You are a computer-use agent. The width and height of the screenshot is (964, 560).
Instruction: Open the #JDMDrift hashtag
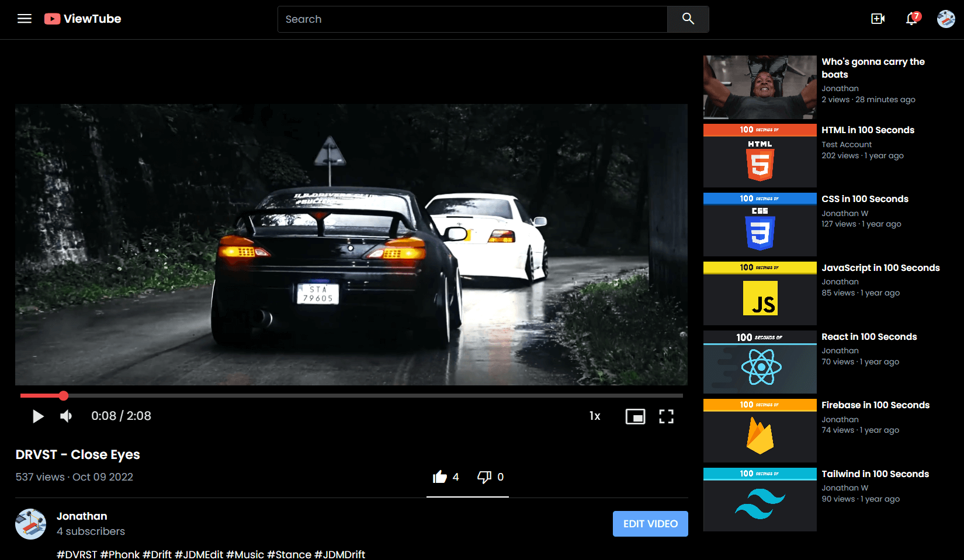339,554
